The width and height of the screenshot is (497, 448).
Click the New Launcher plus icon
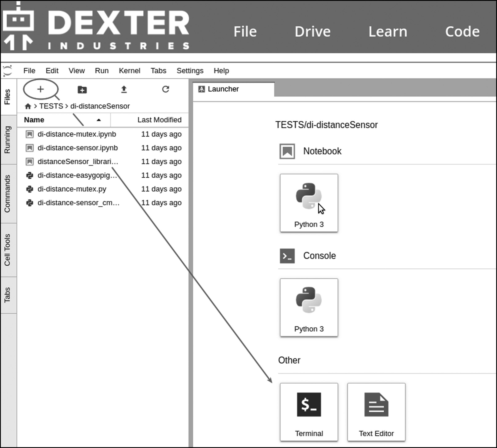tap(40, 89)
